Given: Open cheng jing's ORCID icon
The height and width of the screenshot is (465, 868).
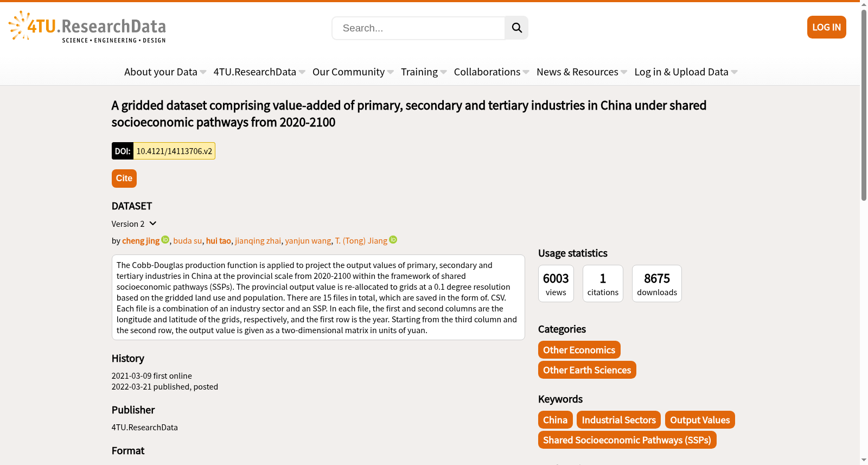Looking at the screenshot, I should coord(165,240).
